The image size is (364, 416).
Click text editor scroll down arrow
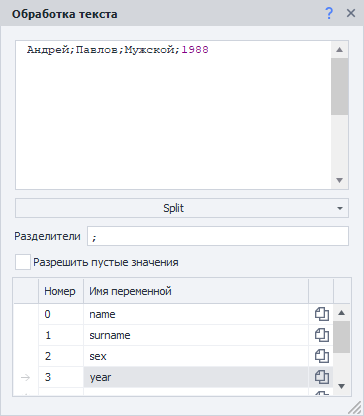tap(340, 180)
